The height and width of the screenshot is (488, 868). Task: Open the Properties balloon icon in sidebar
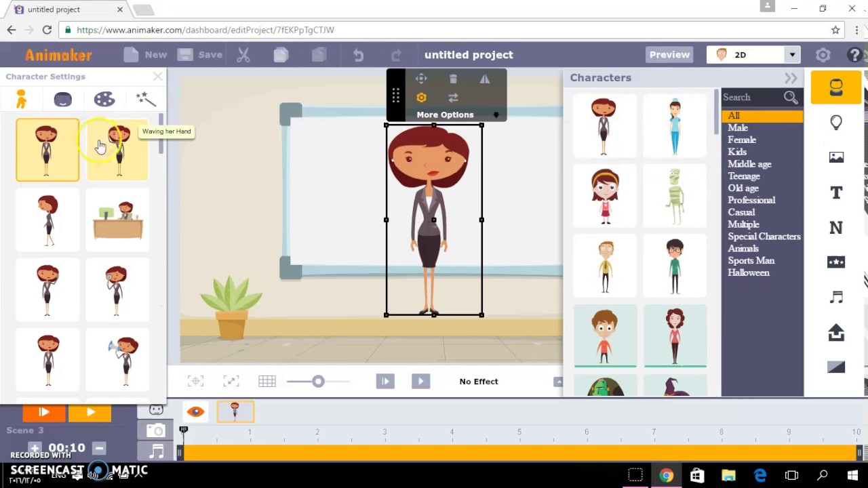point(836,123)
